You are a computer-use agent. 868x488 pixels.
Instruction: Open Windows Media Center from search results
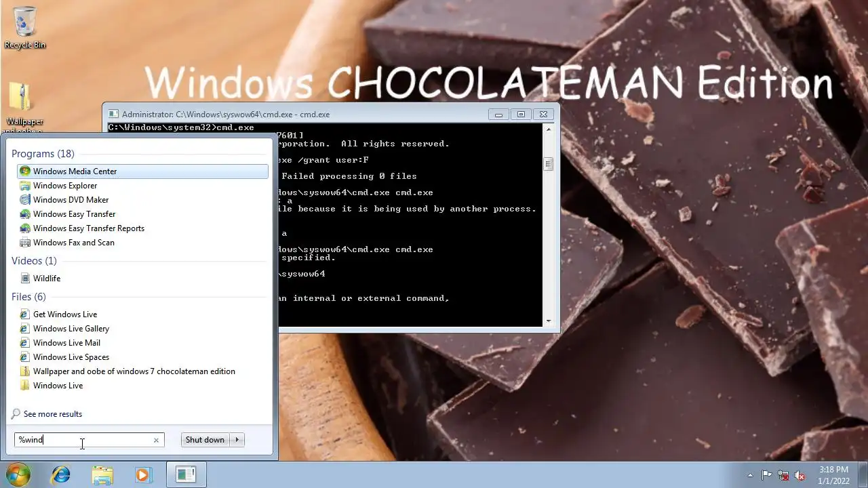pos(142,171)
